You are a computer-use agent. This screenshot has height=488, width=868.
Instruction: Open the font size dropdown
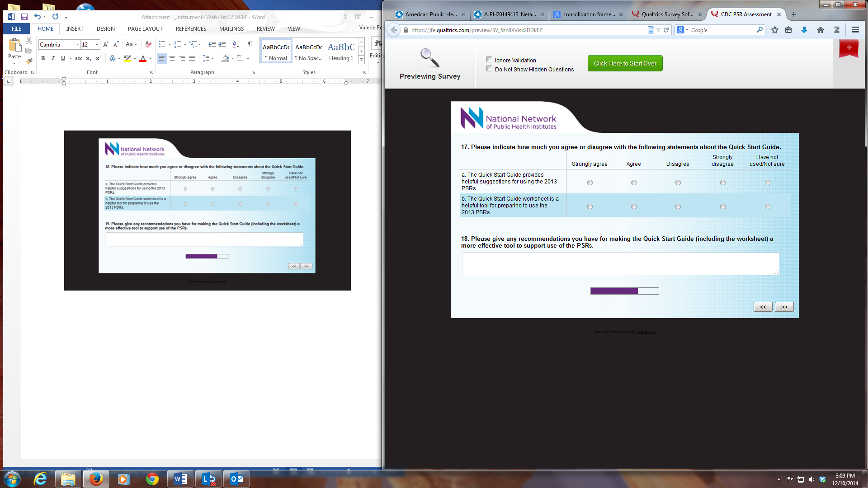coord(97,45)
